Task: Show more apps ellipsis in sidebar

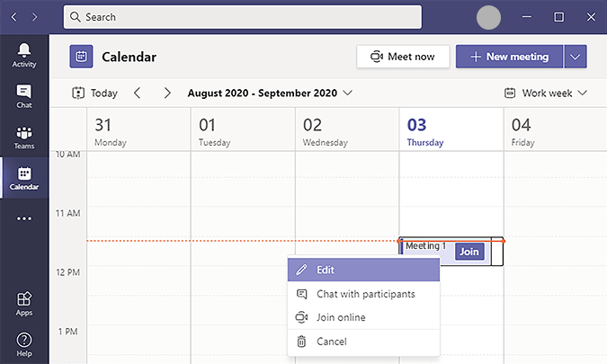Action: click(24, 218)
